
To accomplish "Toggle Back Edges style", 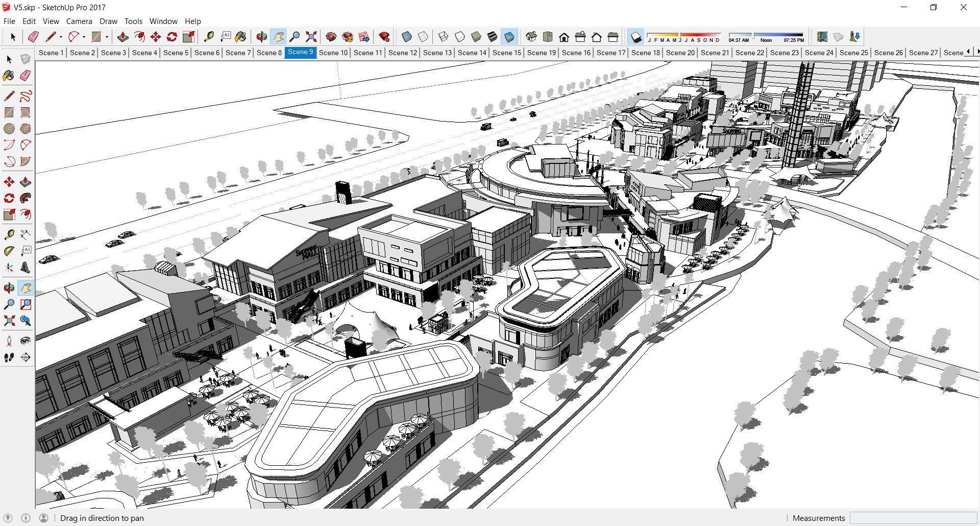I will [423, 37].
